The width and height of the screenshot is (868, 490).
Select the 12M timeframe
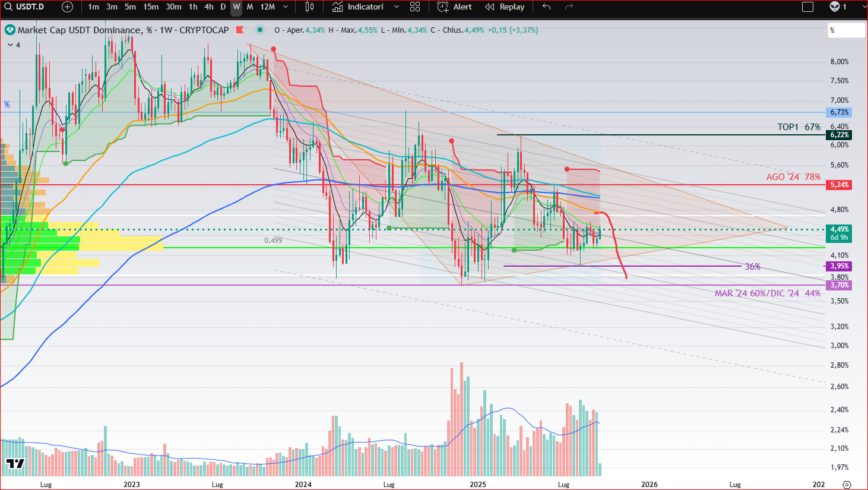[268, 7]
